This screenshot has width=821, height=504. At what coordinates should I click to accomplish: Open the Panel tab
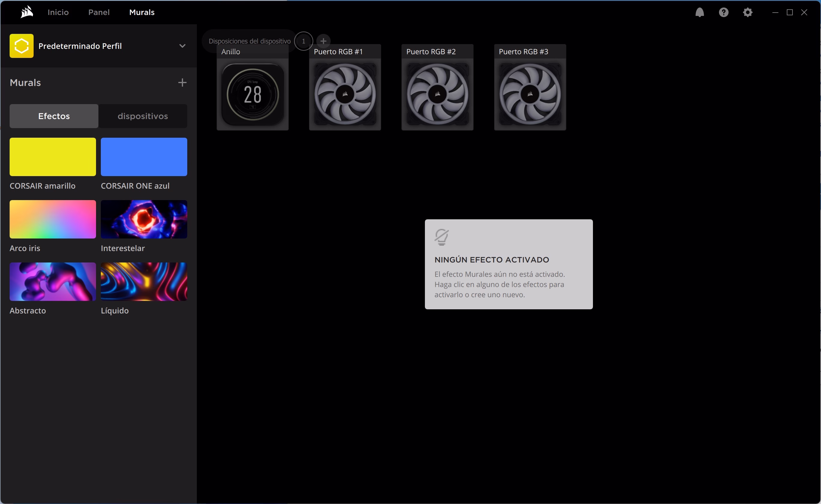click(x=99, y=12)
